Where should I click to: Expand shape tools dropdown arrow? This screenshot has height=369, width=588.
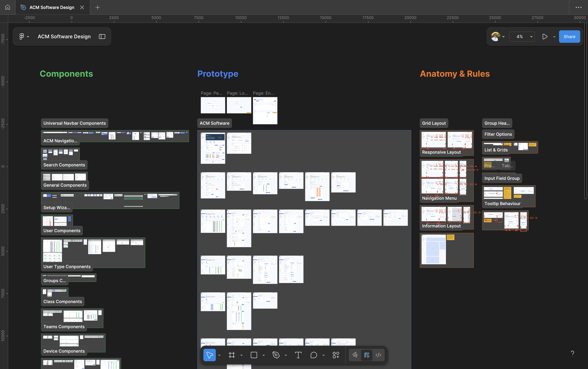pyautogui.click(x=264, y=355)
